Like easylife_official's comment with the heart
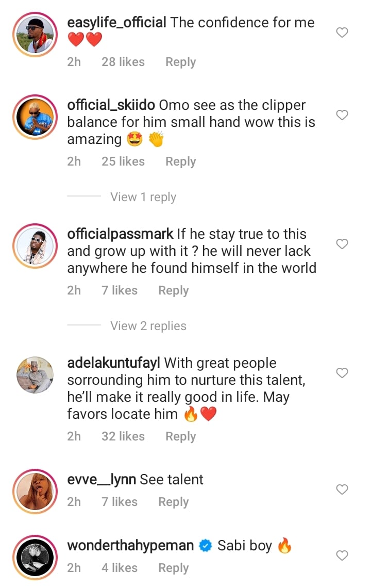The height and width of the screenshot is (588, 371). [342, 32]
